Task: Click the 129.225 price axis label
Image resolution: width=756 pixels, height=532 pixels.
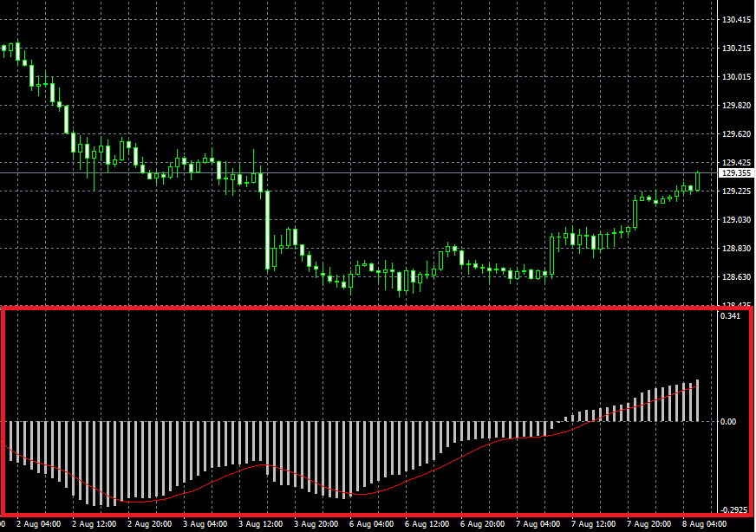Action: pos(736,191)
